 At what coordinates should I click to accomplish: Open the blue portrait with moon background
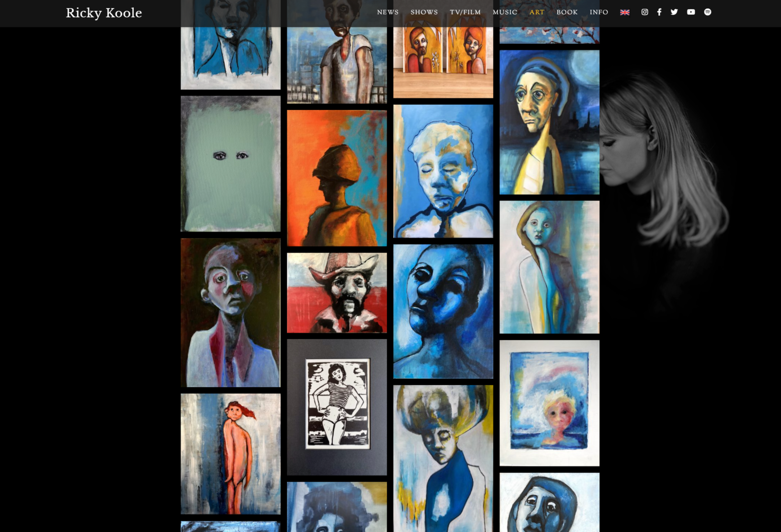[549, 122]
